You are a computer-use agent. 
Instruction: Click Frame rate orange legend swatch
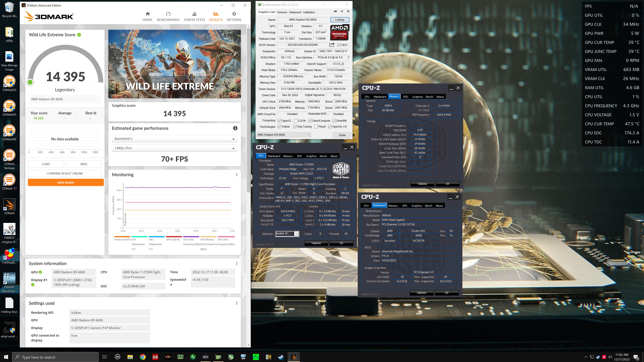pyautogui.click(x=122, y=237)
